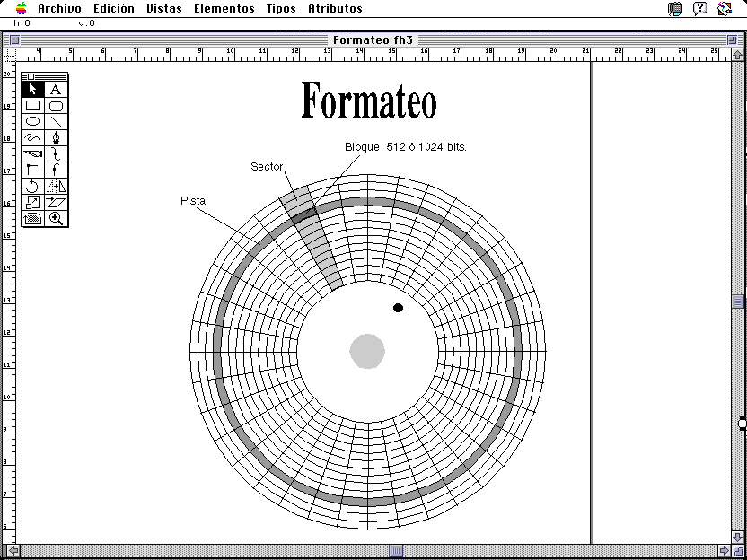Activate the Magnify zoom tool

click(x=56, y=218)
